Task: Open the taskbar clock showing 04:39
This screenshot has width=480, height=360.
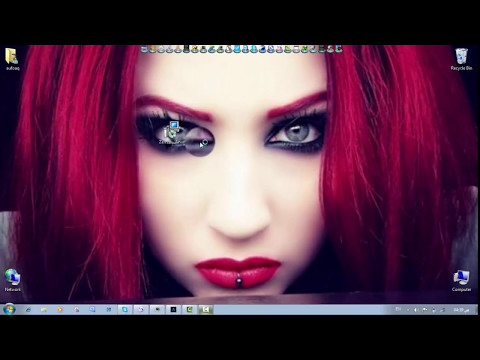Action: 461,310
